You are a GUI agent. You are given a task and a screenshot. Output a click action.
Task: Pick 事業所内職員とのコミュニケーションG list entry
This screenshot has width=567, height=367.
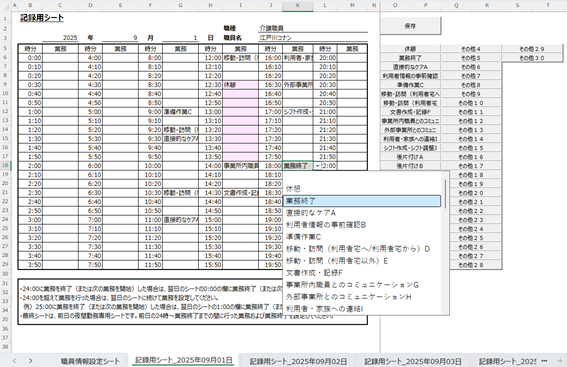click(x=362, y=285)
